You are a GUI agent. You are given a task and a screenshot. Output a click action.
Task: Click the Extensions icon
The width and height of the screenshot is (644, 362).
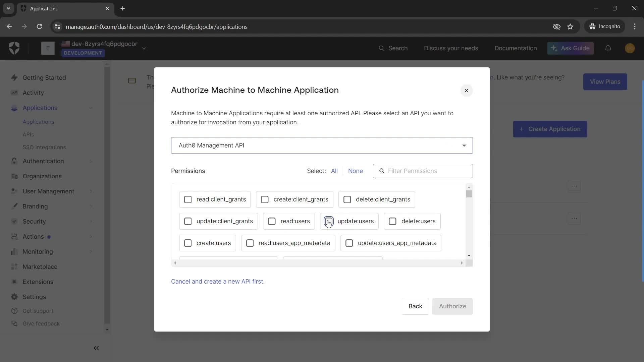pos(14,282)
